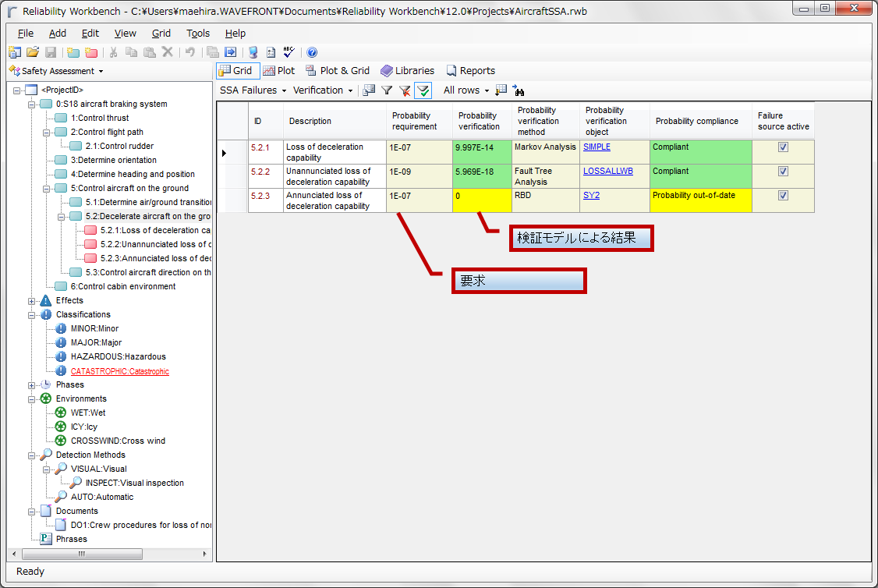Image resolution: width=878 pixels, height=588 pixels.
Task: Open the SIMPLE verification object link
Action: click(x=597, y=147)
